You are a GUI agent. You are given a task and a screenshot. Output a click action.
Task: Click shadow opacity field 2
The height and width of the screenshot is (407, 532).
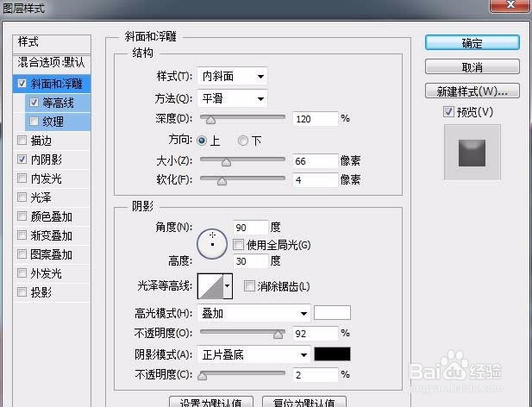316,375
